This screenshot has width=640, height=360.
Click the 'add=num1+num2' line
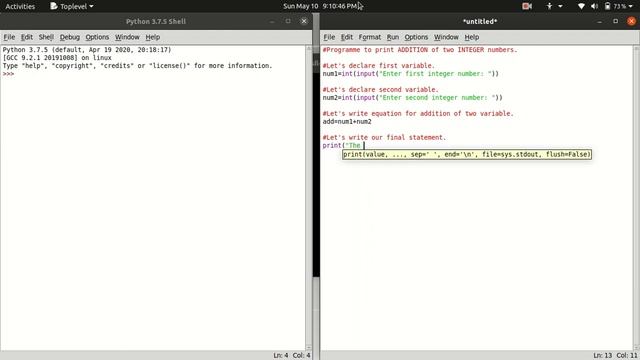[347, 122]
